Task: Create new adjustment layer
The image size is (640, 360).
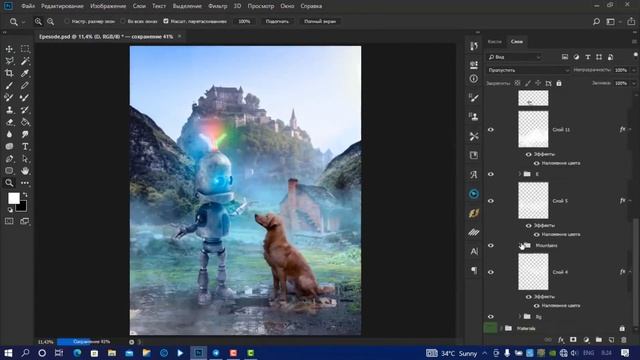Action: [586, 340]
